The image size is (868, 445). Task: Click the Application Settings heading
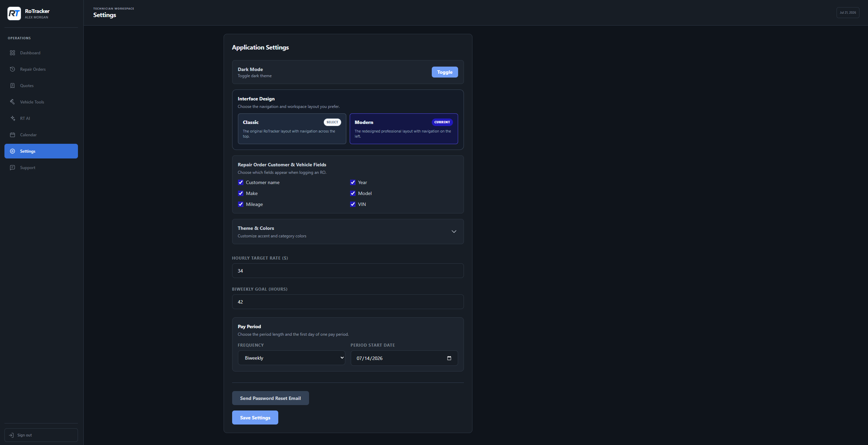point(261,47)
